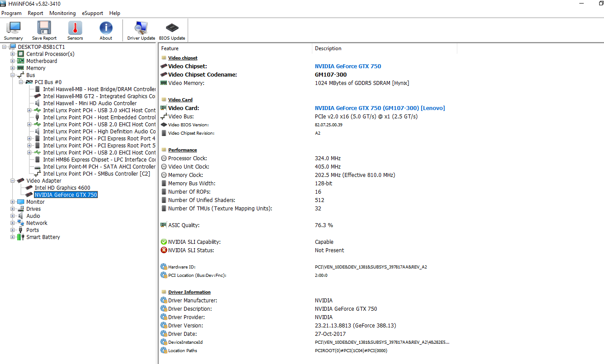The height and width of the screenshot is (364, 604).
Task: Select Intel Haswell-MB Host Bridge/DRAM Controller
Action: (x=99, y=89)
